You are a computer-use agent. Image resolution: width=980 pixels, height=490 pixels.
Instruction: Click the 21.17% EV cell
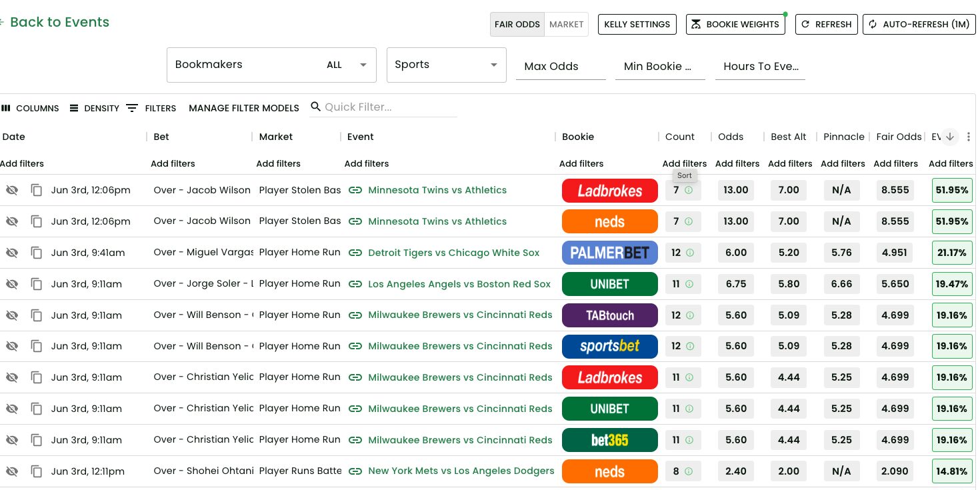click(952, 253)
